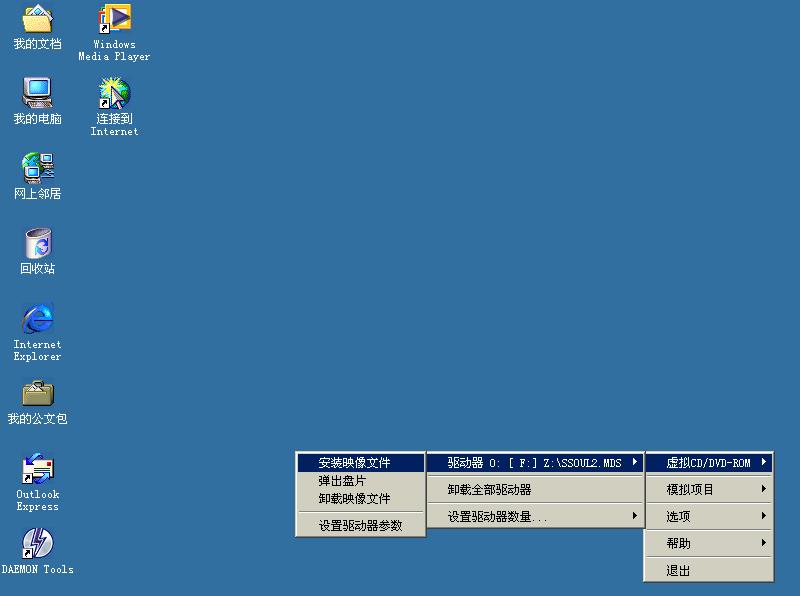Select the Outlook Express shortcut icon

[x=37, y=483]
